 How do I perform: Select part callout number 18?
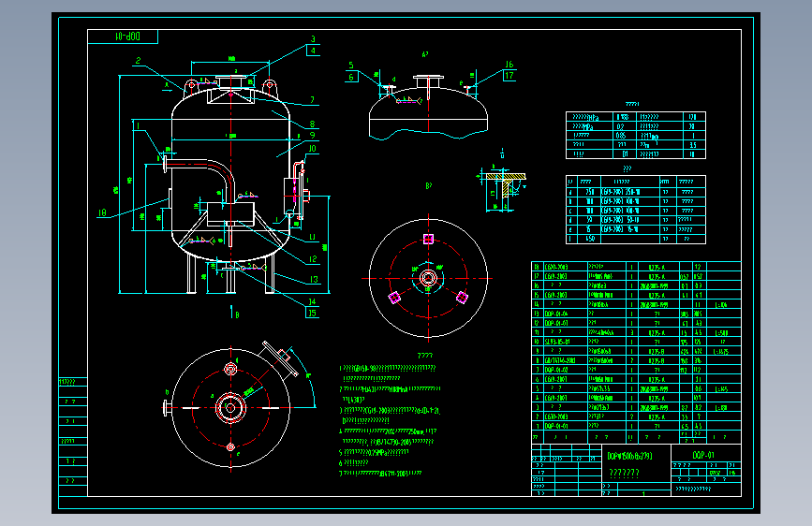[x=102, y=212]
